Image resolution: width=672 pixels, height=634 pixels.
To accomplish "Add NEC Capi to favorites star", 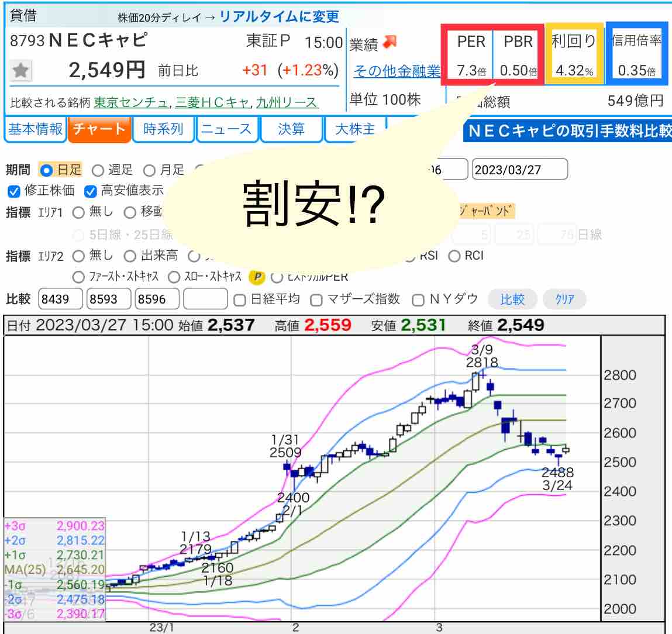I will tap(20, 70).
